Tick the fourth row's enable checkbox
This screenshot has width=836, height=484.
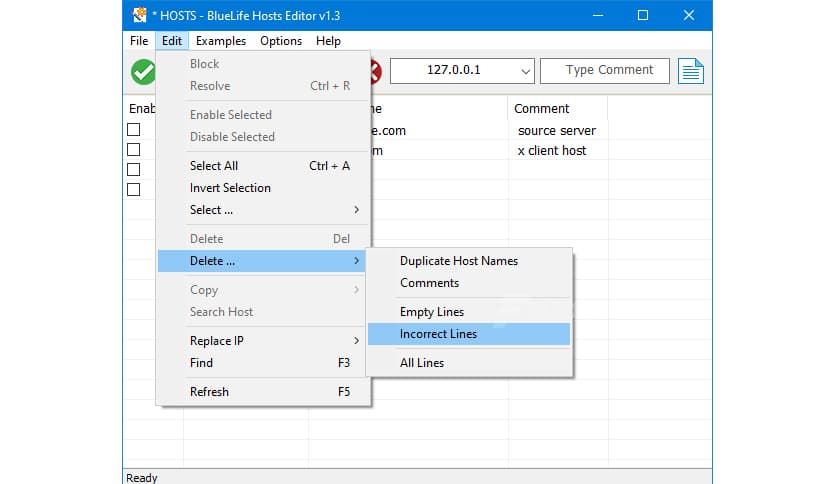point(134,190)
